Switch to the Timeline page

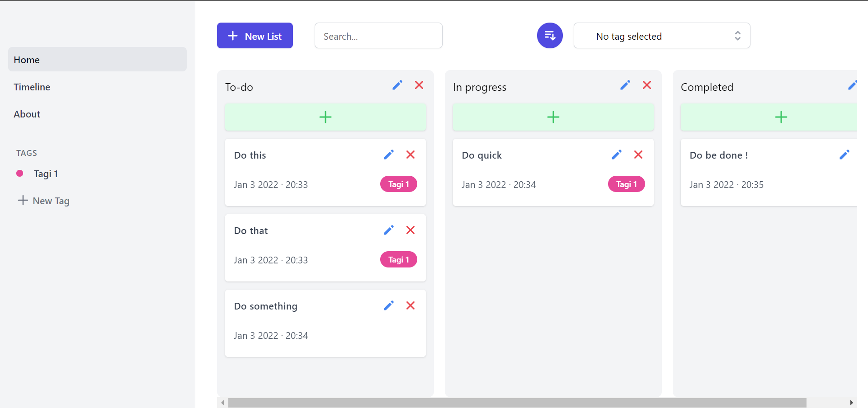[32, 87]
